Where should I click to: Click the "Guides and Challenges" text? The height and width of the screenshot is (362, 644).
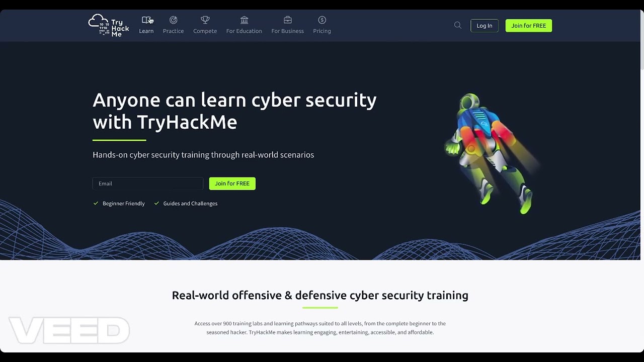pyautogui.click(x=190, y=204)
